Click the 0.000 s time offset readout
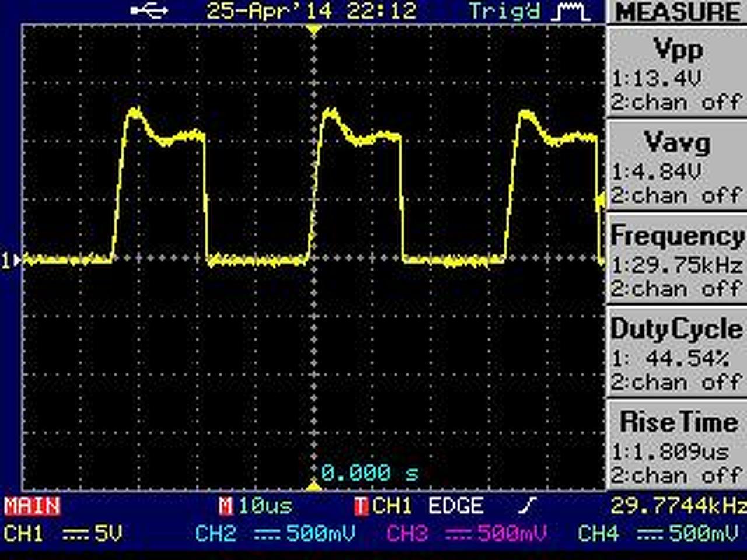This screenshot has width=747, height=560. 369,473
